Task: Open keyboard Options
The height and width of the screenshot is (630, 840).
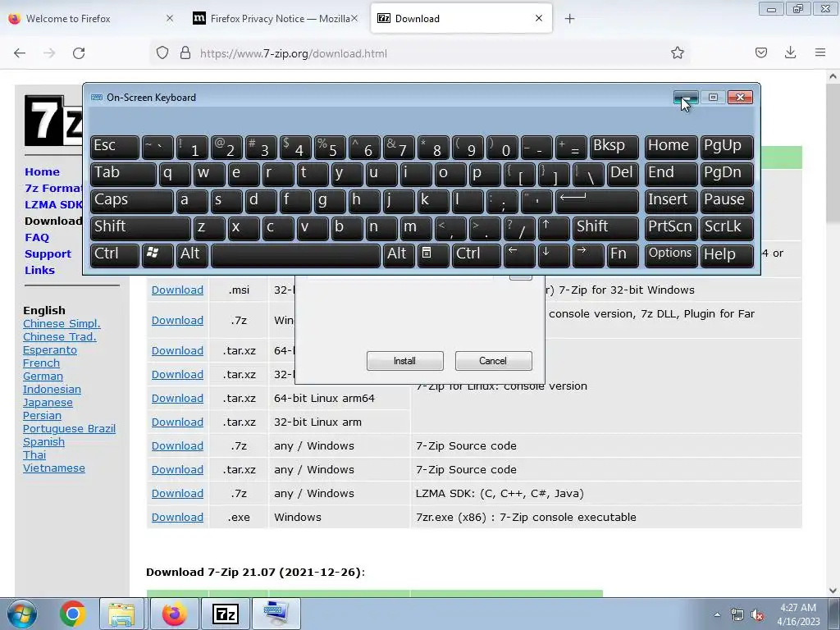Action: tap(671, 254)
